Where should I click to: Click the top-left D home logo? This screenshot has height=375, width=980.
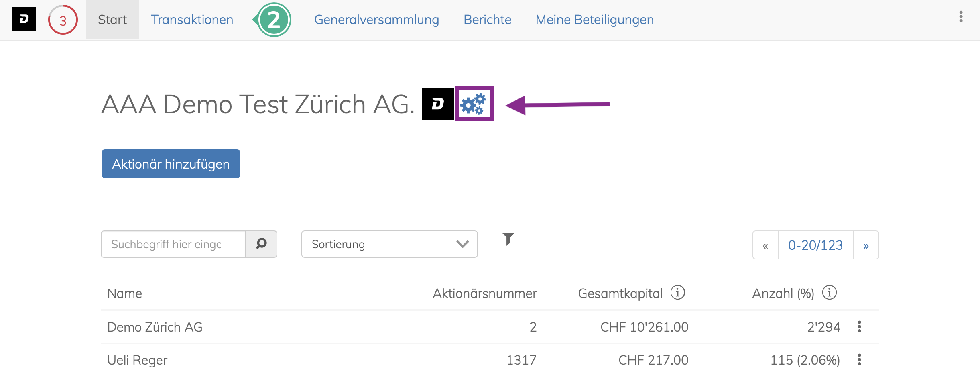24,19
